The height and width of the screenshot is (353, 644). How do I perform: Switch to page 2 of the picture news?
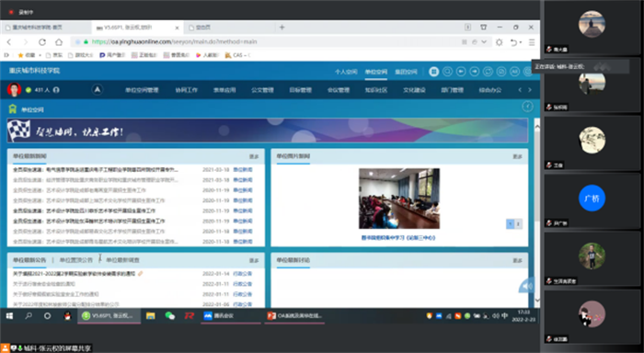[x=518, y=223]
